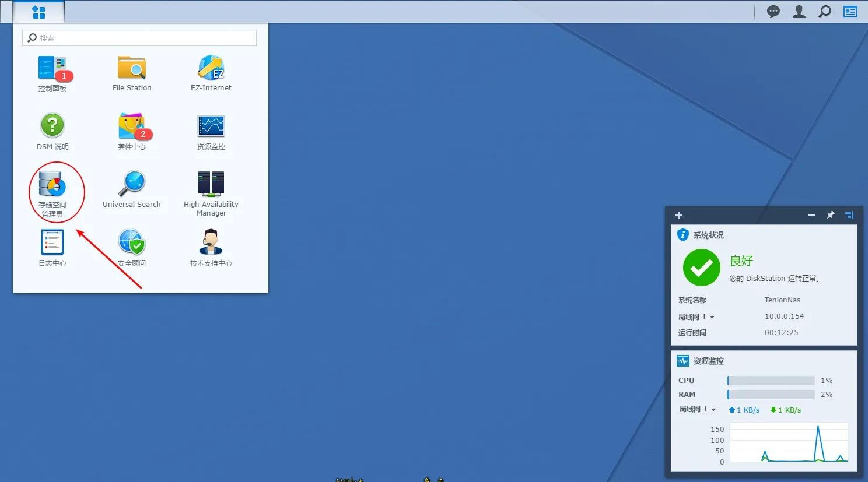Add a widget with the plus button

point(679,215)
